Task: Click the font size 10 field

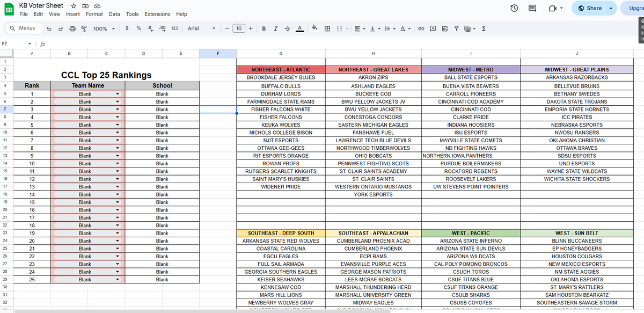Action: click(239, 28)
